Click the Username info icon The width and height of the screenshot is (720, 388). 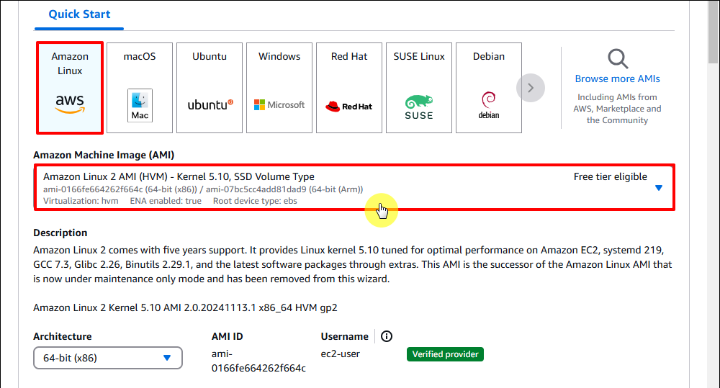[387, 337]
